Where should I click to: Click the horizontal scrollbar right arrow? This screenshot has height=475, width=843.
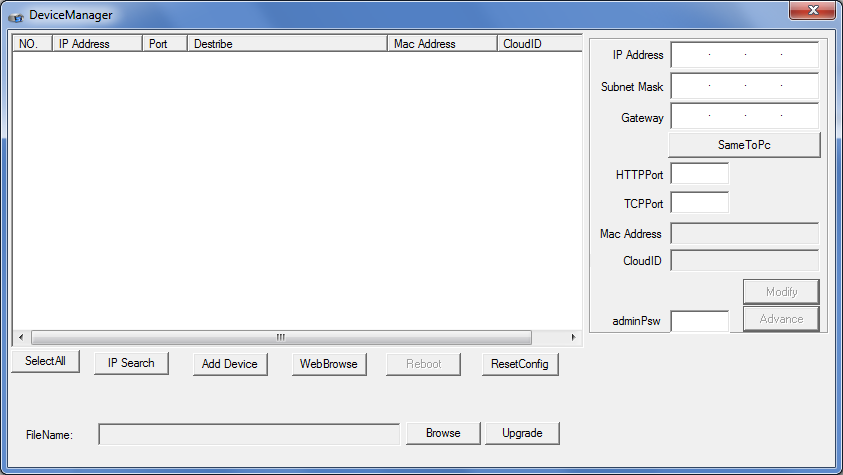(574, 337)
